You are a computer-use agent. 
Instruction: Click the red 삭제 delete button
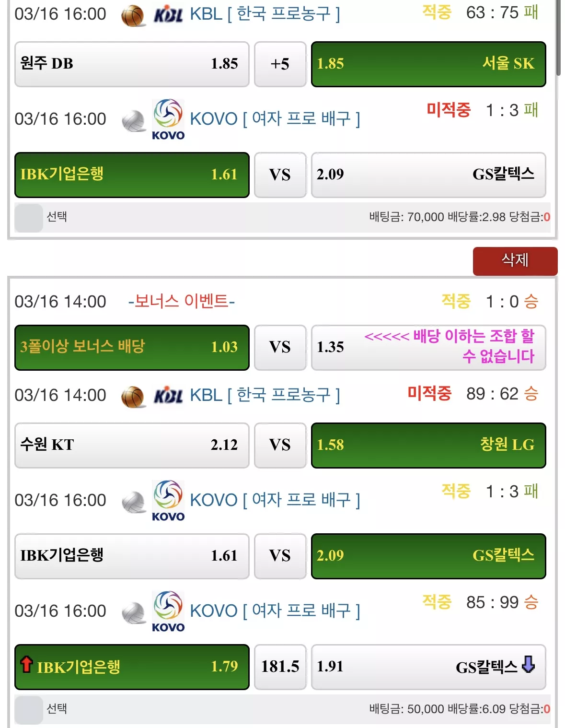pyautogui.click(x=515, y=261)
